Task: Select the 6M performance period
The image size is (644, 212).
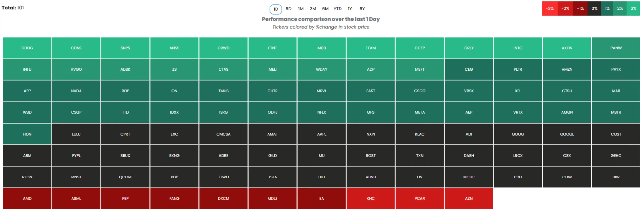Action: (x=325, y=9)
